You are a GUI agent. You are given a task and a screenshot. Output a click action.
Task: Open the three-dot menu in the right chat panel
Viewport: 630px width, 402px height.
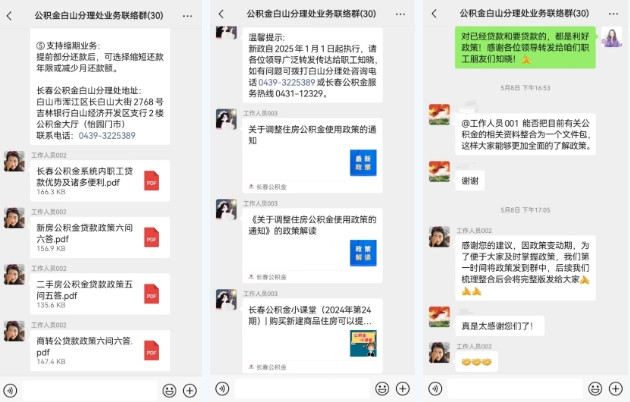pos(613,14)
